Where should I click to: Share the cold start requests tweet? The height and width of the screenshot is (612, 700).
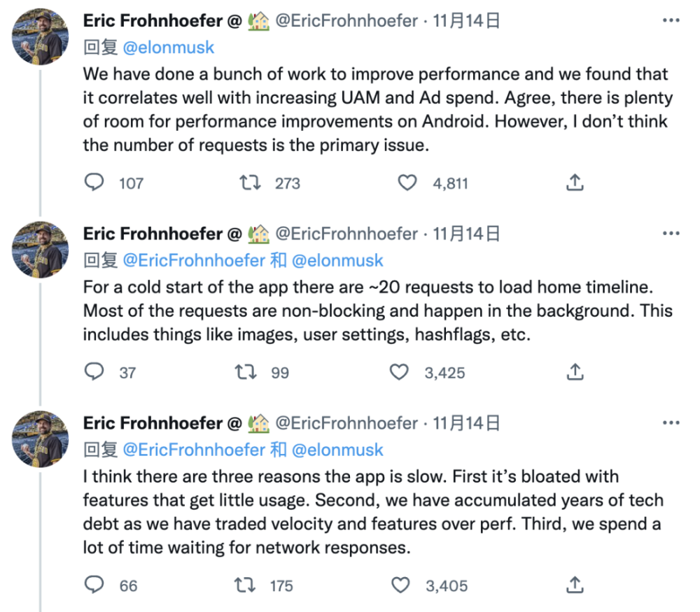(x=575, y=371)
